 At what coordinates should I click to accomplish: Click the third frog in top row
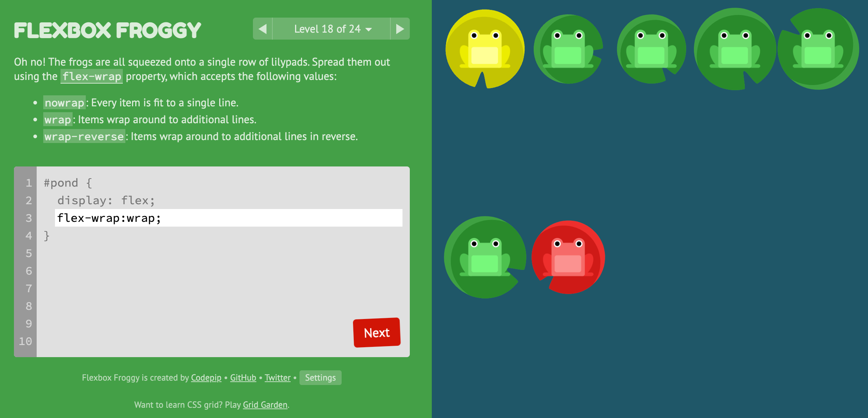tap(651, 49)
